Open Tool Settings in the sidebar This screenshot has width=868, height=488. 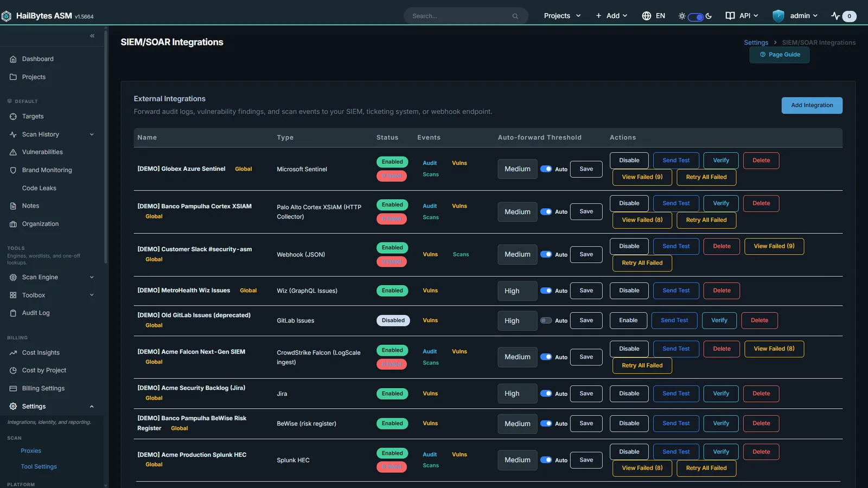pos(39,466)
